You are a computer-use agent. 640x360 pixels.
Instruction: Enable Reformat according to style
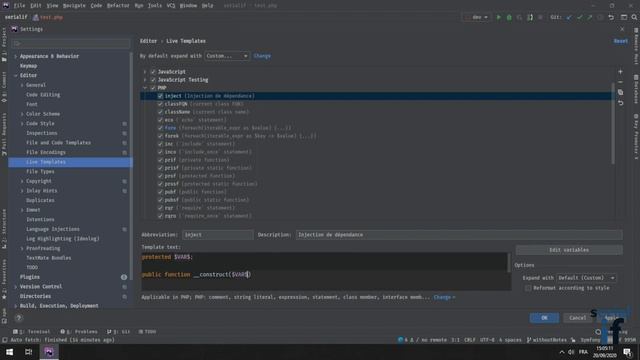[x=528, y=288]
